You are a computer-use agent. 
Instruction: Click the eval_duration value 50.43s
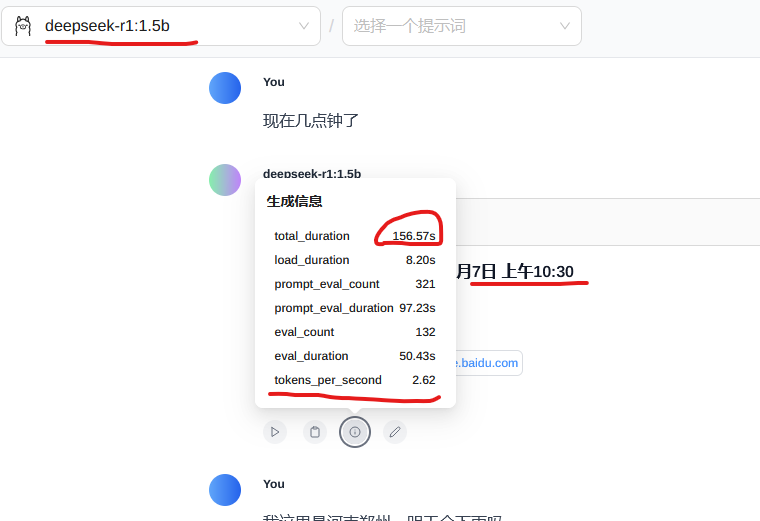(x=417, y=356)
